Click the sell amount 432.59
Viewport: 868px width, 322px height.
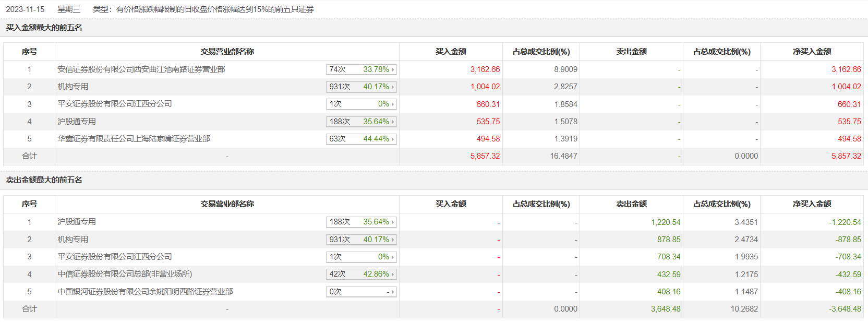point(669,275)
